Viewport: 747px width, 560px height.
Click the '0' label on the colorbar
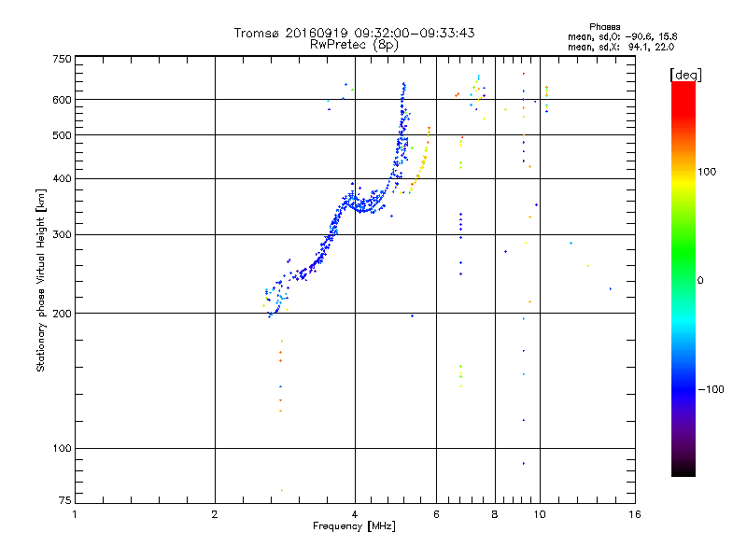click(x=699, y=281)
